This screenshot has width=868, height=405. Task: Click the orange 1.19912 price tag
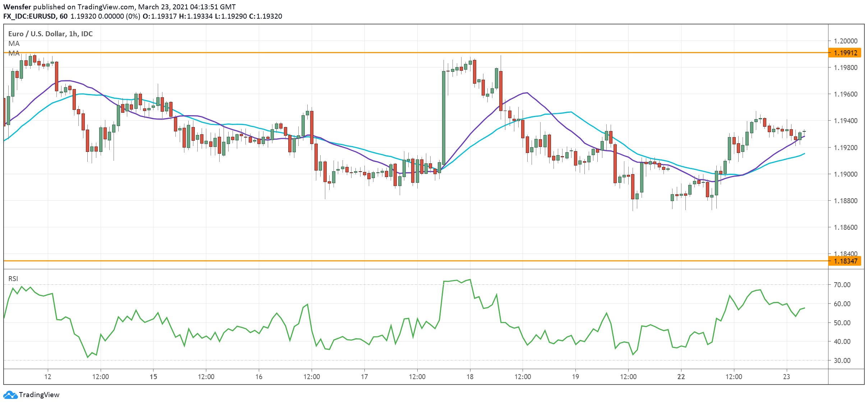pos(845,53)
